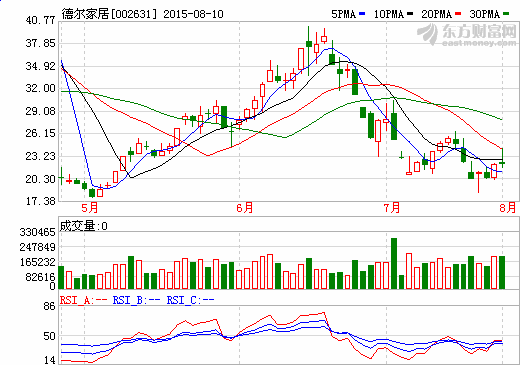Click the red swatch next to 20PMA
The width and height of the screenshot is (520, 365).
(458, 14)
